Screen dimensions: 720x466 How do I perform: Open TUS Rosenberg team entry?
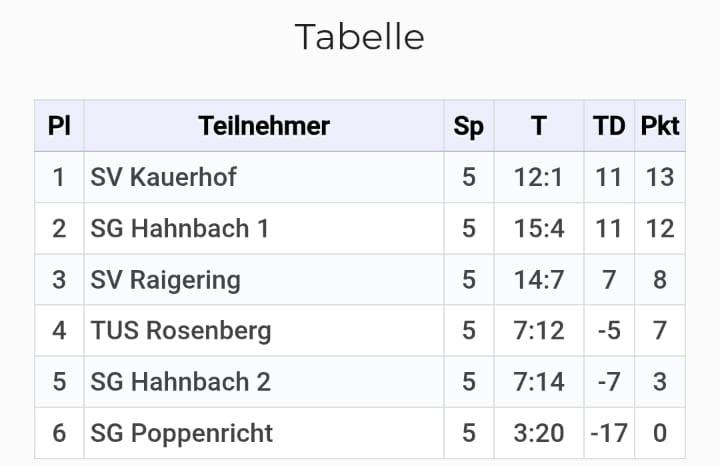[x=180, y=331]
